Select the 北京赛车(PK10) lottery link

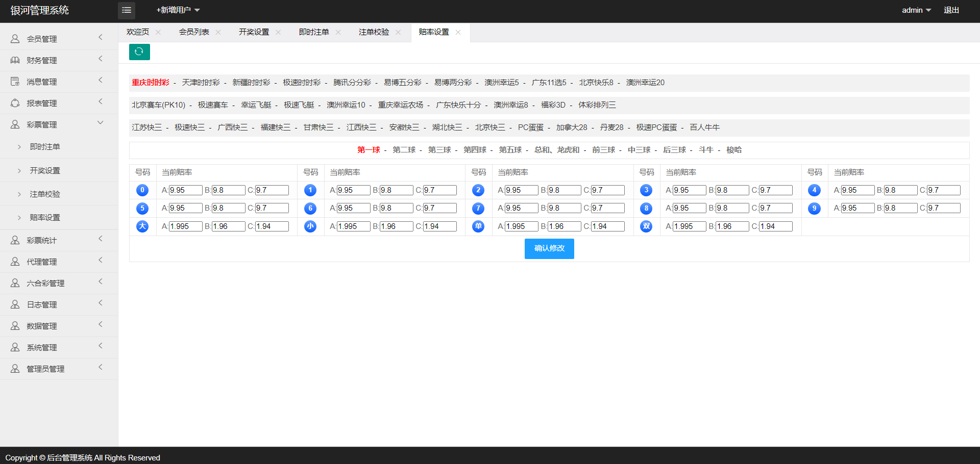[x=158, y=105]
